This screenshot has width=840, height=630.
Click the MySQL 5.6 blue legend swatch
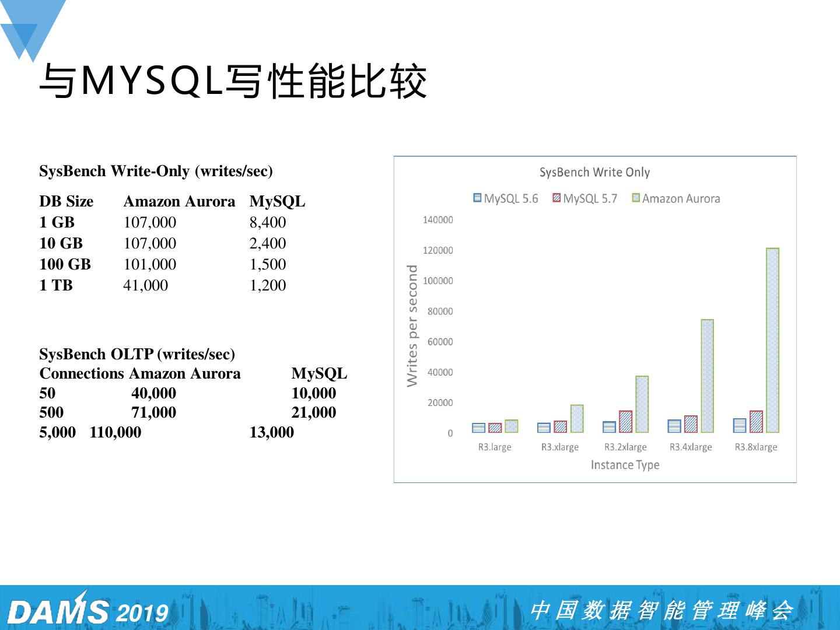click(x=477, y=198)
